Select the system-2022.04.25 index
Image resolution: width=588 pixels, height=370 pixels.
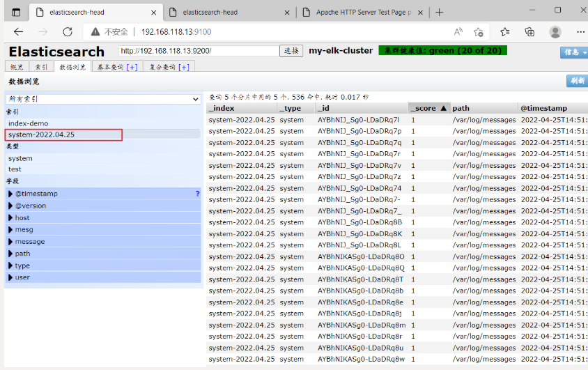(103, 134)
